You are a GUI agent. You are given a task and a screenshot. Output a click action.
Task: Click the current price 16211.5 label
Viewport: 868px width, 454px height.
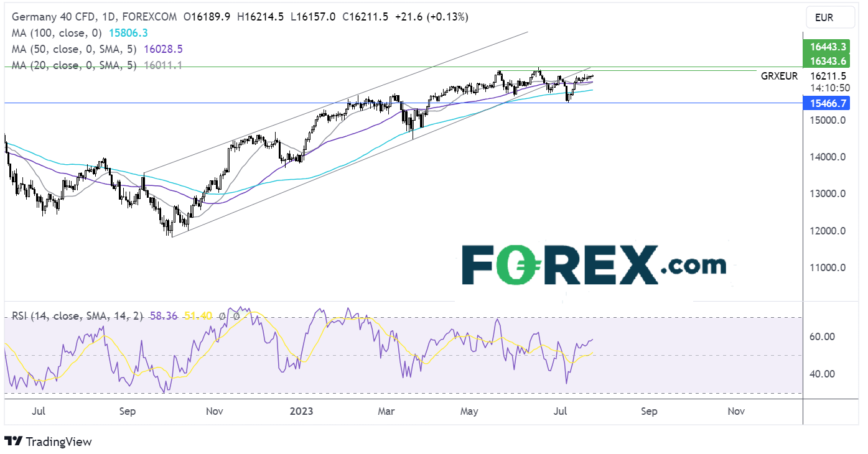(828, 76)
